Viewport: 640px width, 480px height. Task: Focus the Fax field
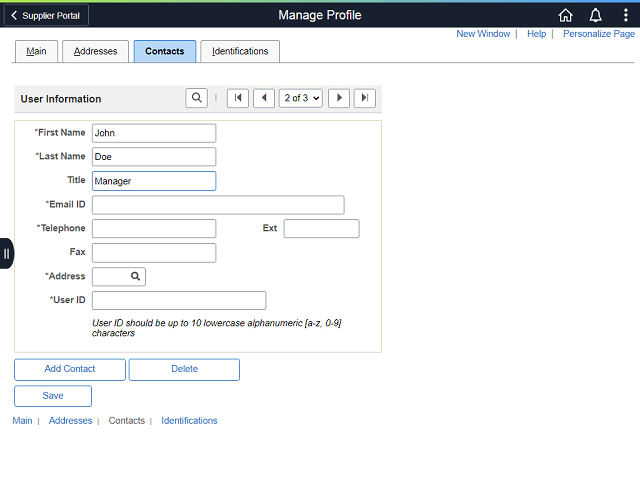point(154,253)
